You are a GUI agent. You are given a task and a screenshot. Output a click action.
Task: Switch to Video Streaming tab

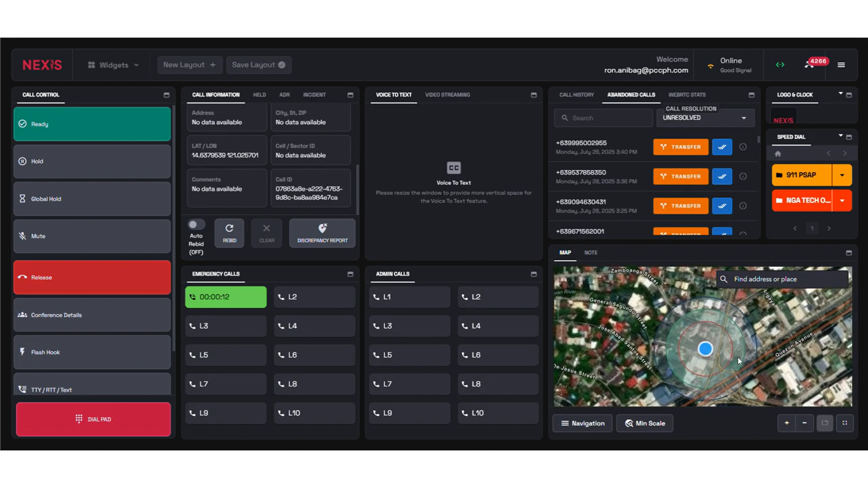[447, 95]
